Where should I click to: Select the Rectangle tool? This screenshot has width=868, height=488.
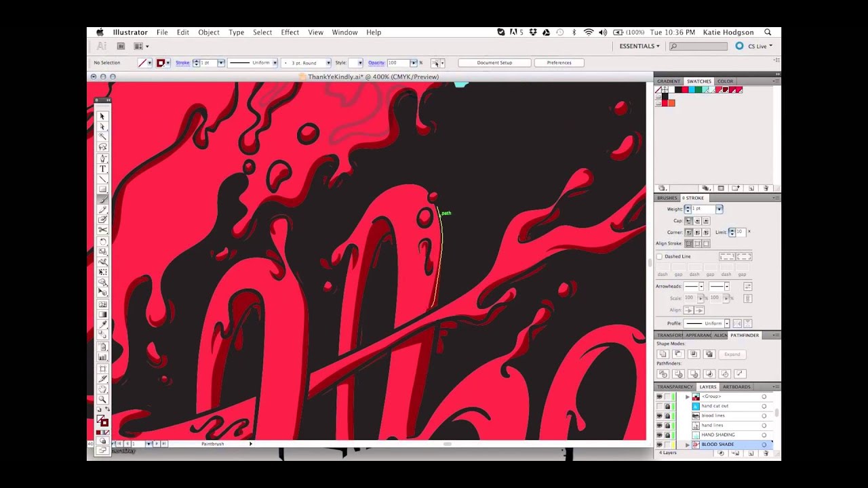click(103, 189)
